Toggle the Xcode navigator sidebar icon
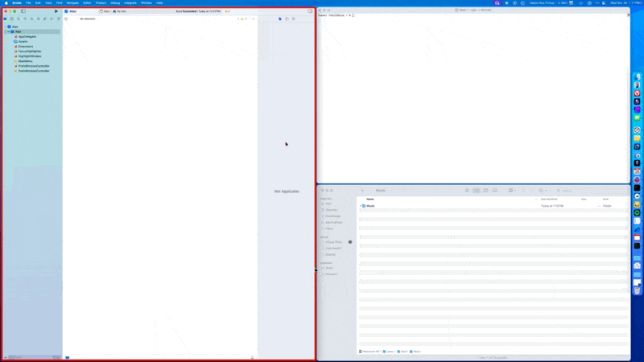This screenshot has width=644, height=362. [23, 11]
